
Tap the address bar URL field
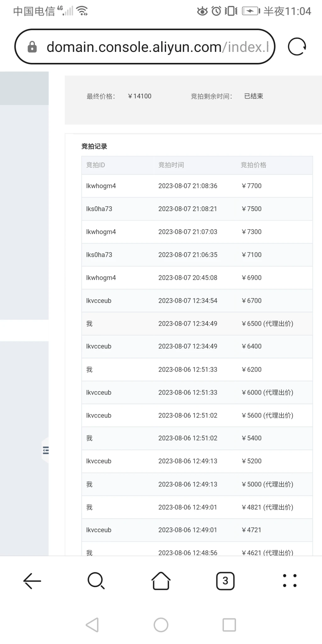tap(157, 47)
